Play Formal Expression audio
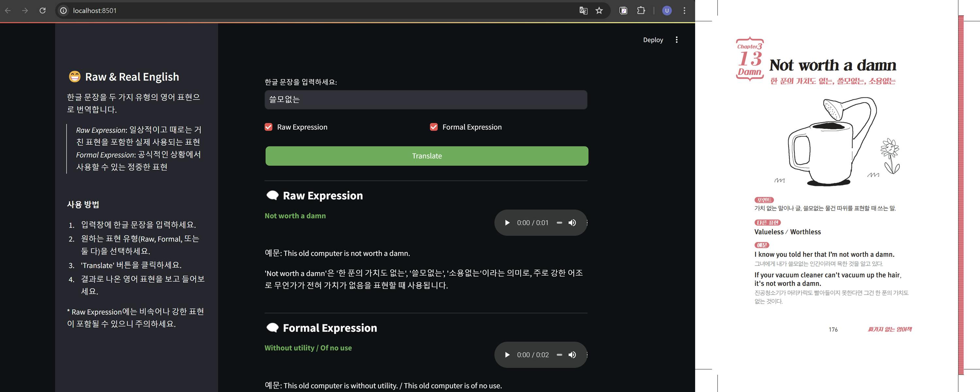Image resolution: width=980 pixels, height=392 pixels. point(507,355)
